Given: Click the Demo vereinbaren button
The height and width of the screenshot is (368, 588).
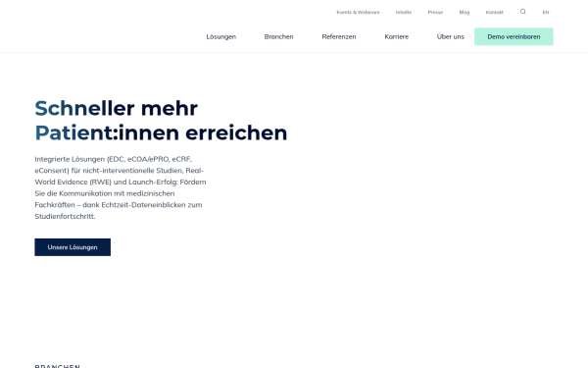Looking at the screenshot, I should tap(514, 36).
